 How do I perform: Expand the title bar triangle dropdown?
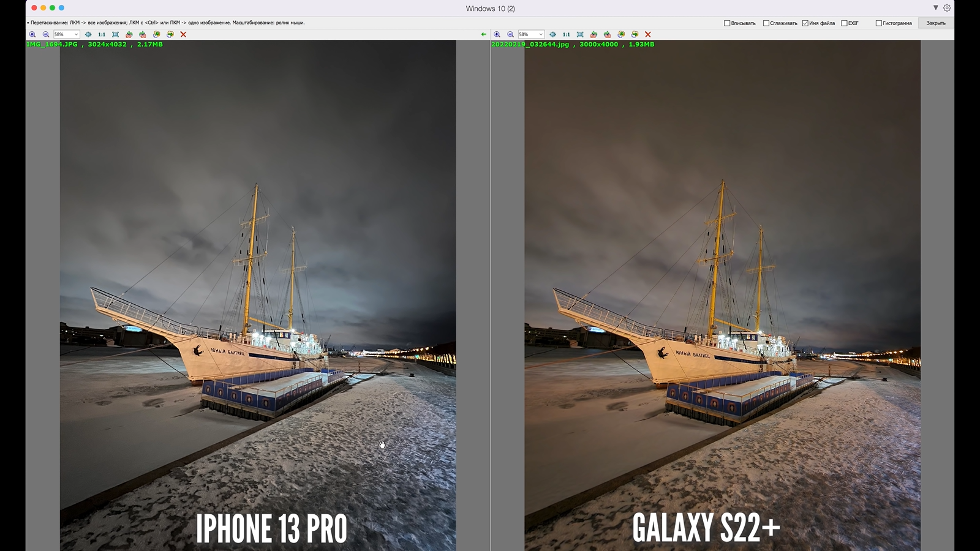click(x=935, y=8)
